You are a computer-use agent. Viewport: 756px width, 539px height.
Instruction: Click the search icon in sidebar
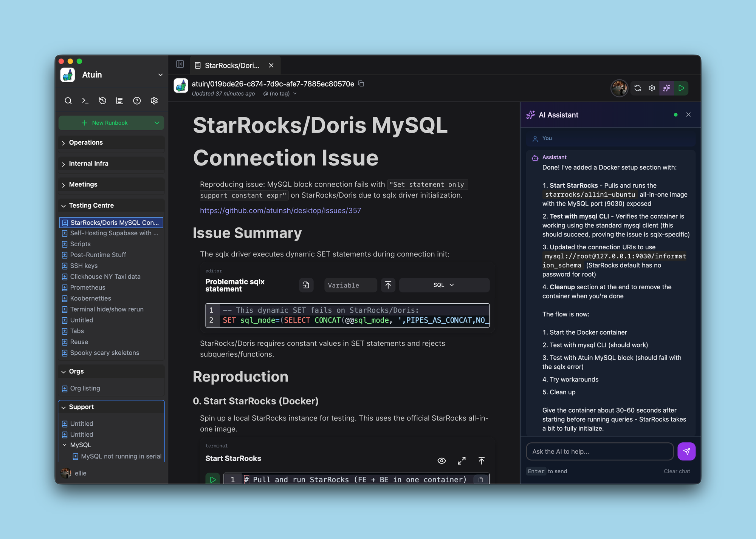(x=68, y=101)
